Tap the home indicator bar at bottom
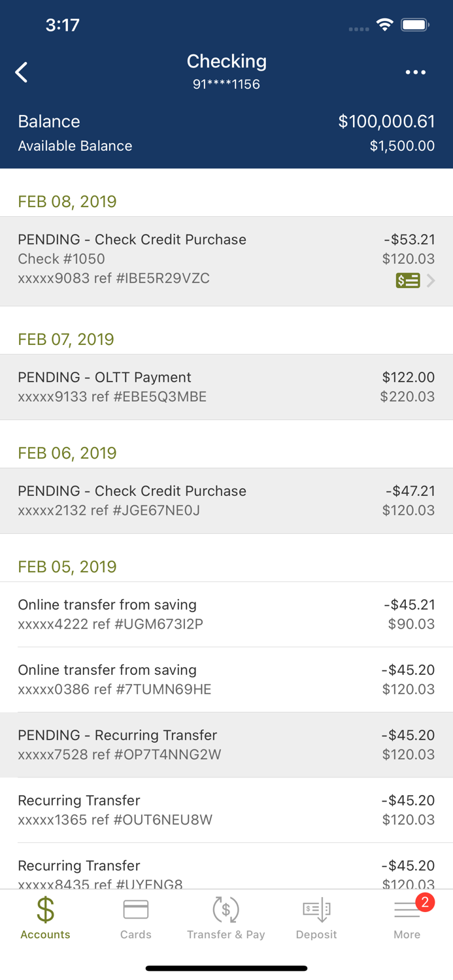This screenshot has height=980, width=453. pyautogui.click(x=226, y=968)
